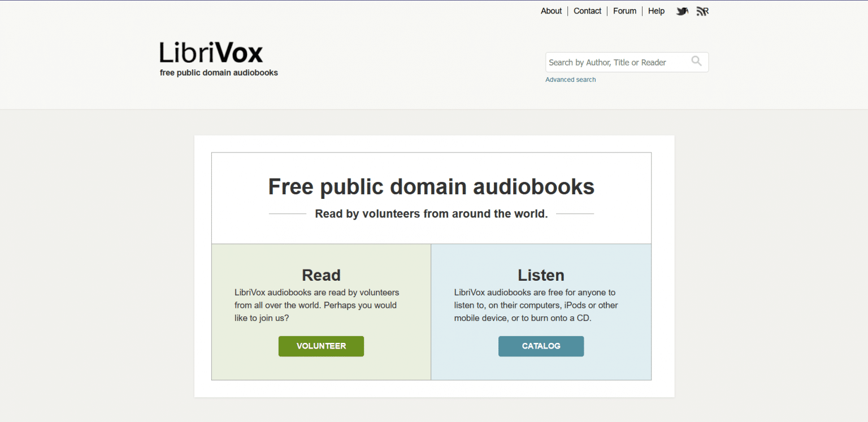
Task: Open the Contact page
Action: point(587,11)
